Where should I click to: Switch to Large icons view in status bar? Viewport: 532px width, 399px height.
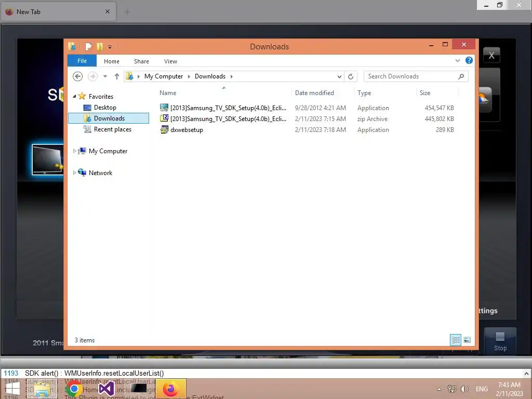coord(467,340)
